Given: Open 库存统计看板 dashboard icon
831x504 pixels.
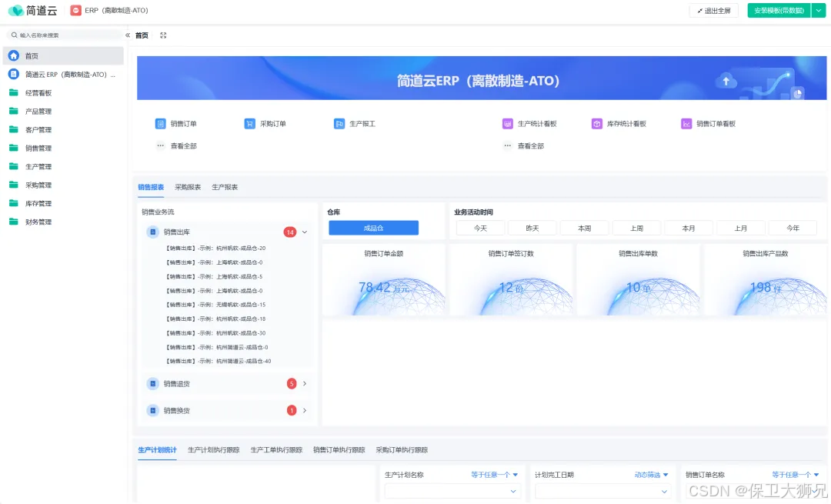Looking at the screenshot, I should [597, 123].
